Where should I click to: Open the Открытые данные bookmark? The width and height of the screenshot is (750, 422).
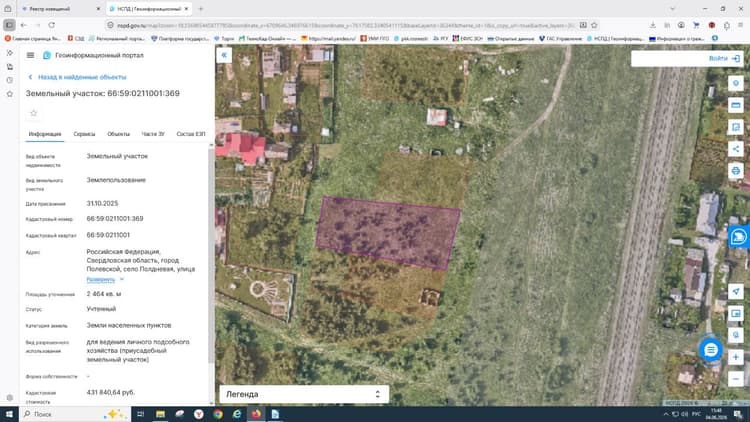tap(511, 38)
